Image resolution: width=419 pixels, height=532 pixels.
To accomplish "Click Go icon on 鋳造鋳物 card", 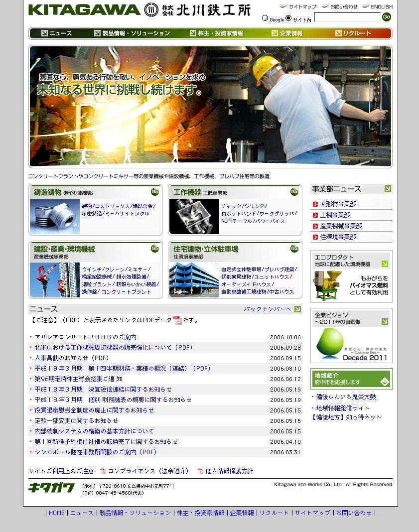I will point(155,192).
